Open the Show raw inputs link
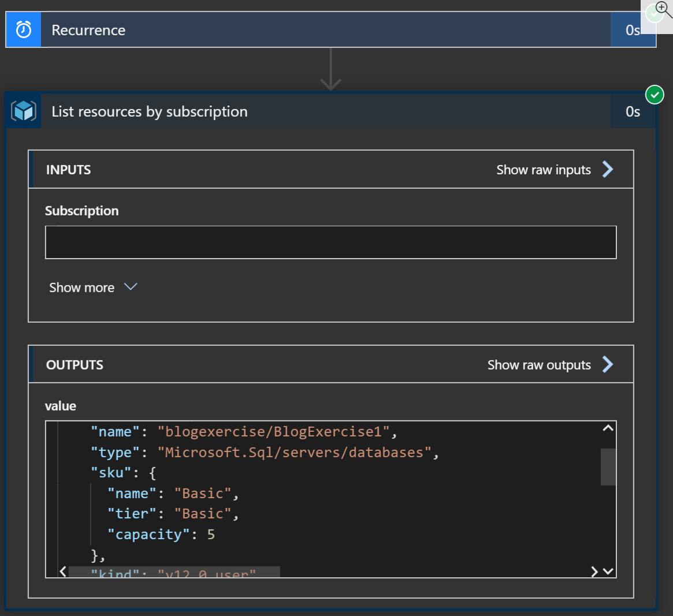Image resolution: width=673 pixels, height=616 pixels. point(543,170)
